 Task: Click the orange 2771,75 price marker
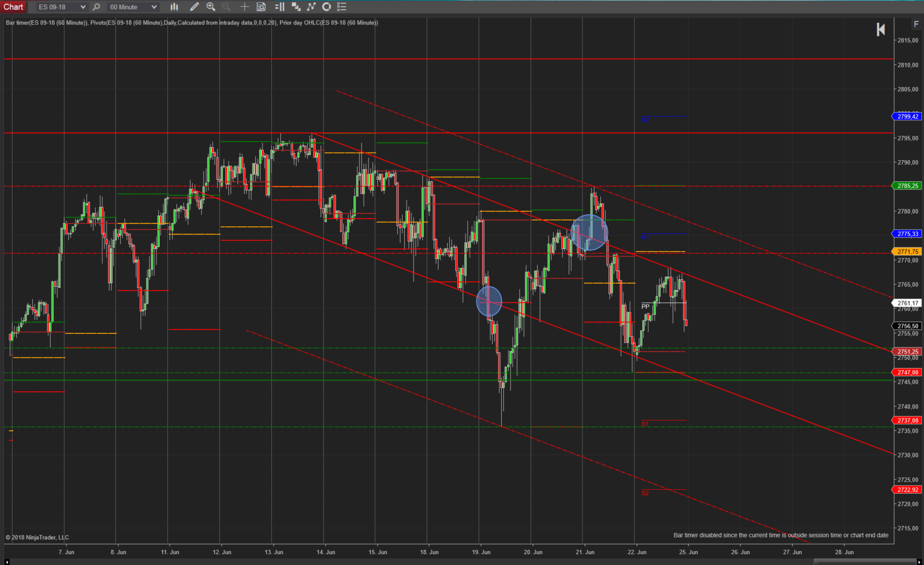pos(907,252)
